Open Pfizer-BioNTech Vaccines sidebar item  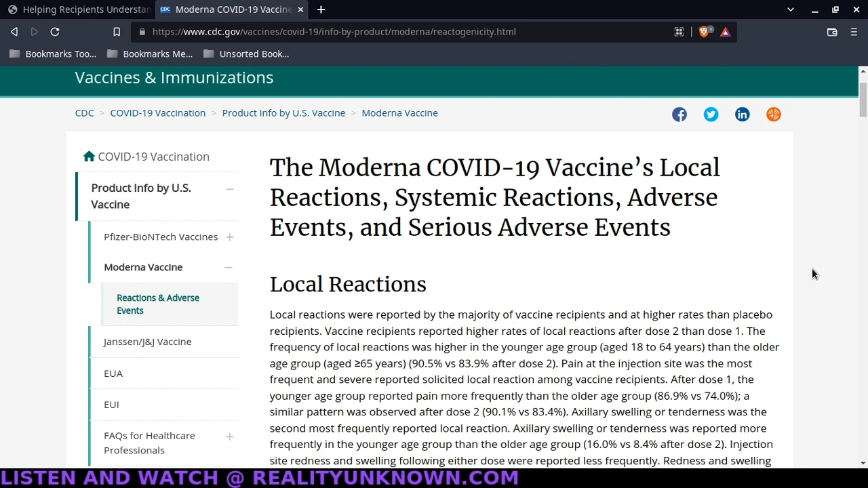pos(161,237)
